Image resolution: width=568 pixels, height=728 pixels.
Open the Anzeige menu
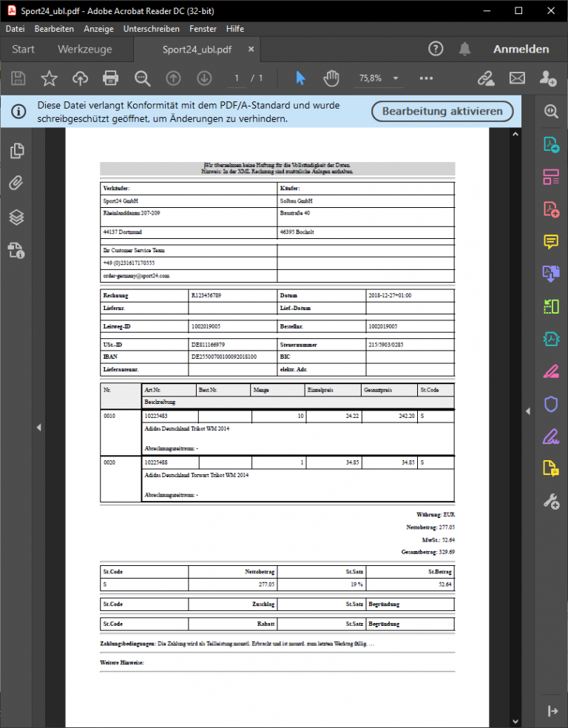[x=98, y=29]
